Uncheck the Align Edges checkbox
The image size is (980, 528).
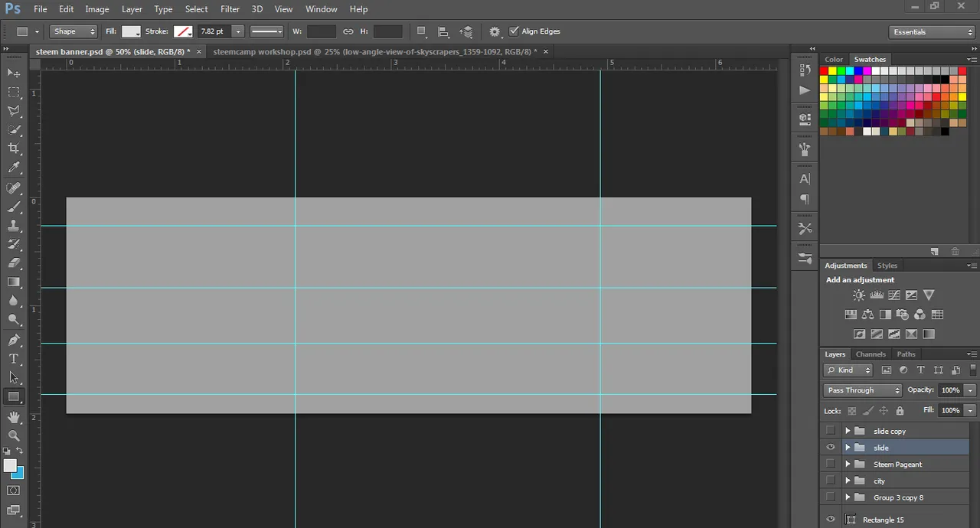tap(514, 31)
